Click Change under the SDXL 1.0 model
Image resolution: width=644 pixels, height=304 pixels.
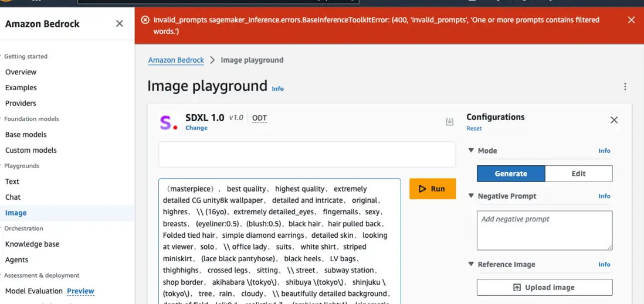pyautogui.click(x=196, y=128)
